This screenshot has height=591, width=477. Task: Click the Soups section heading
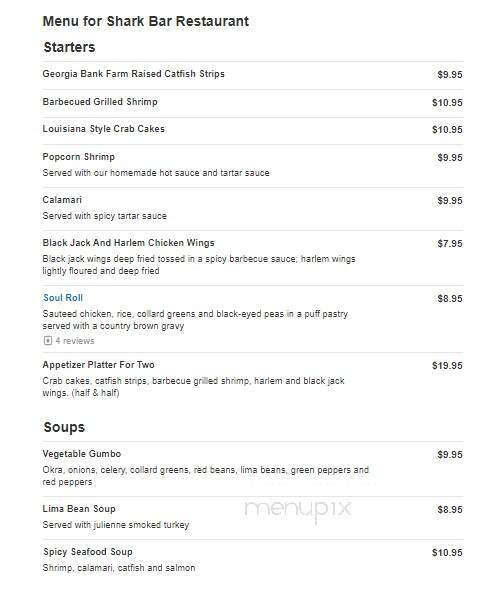64,427
